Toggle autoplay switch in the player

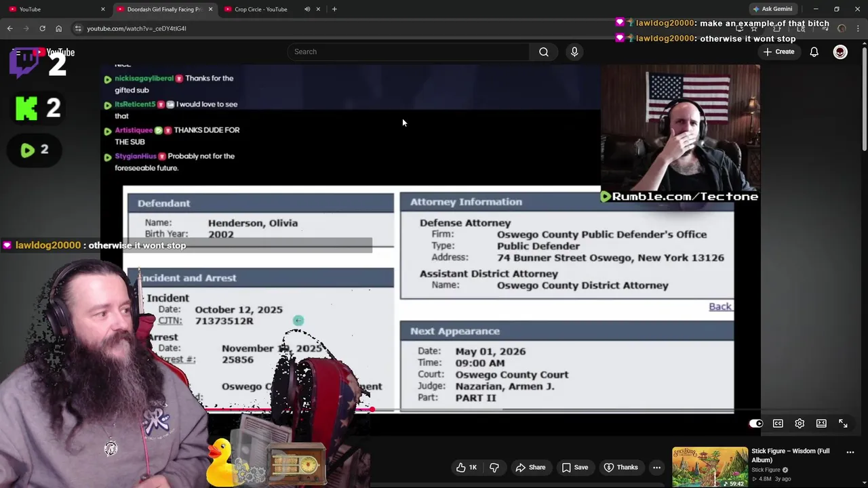(755, 424)
